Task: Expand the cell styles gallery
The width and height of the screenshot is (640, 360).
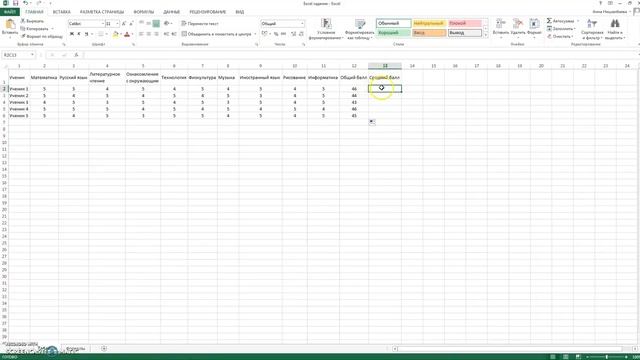Action: point(486,36)
